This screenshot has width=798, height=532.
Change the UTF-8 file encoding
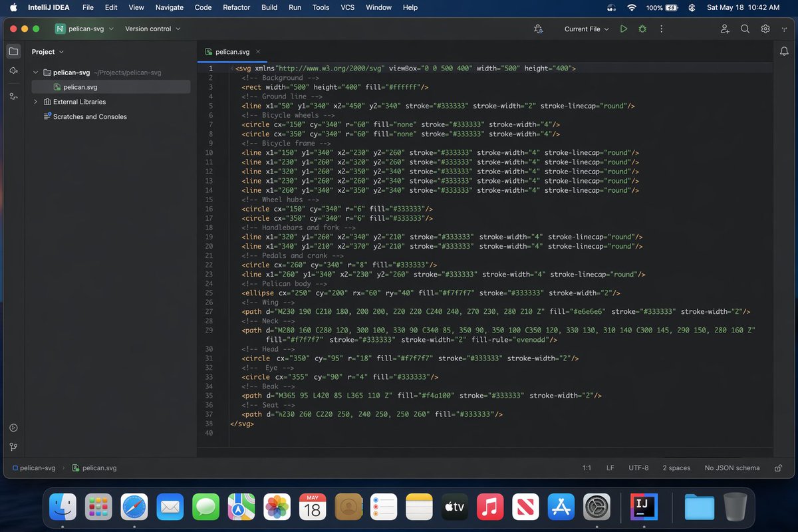coord(638,468)
